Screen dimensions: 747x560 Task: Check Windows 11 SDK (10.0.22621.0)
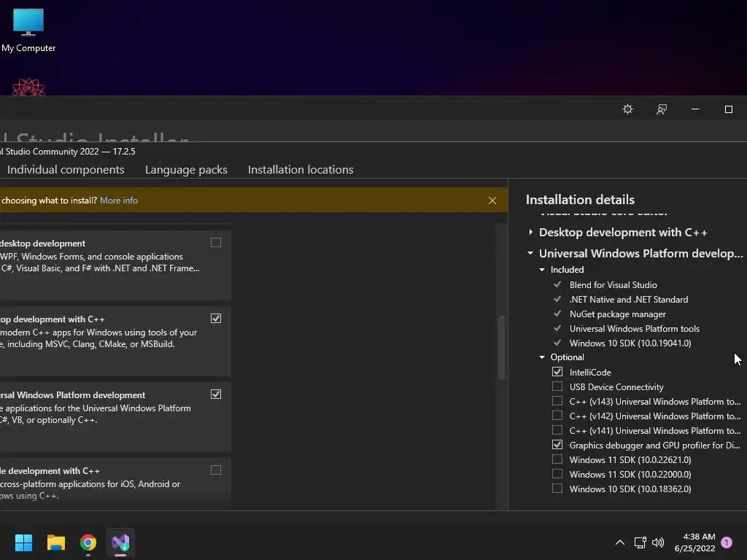pos(557,459)
